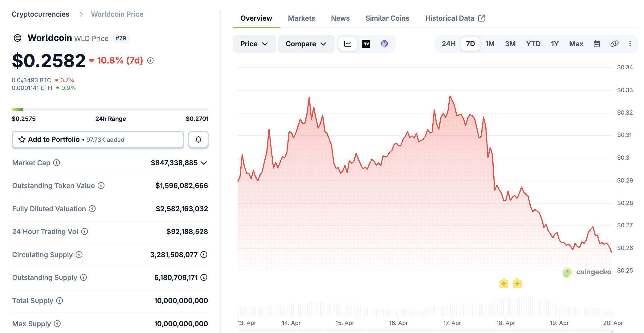Select the Max time range
Screen dimensions: 644x333
coord(576,44)
